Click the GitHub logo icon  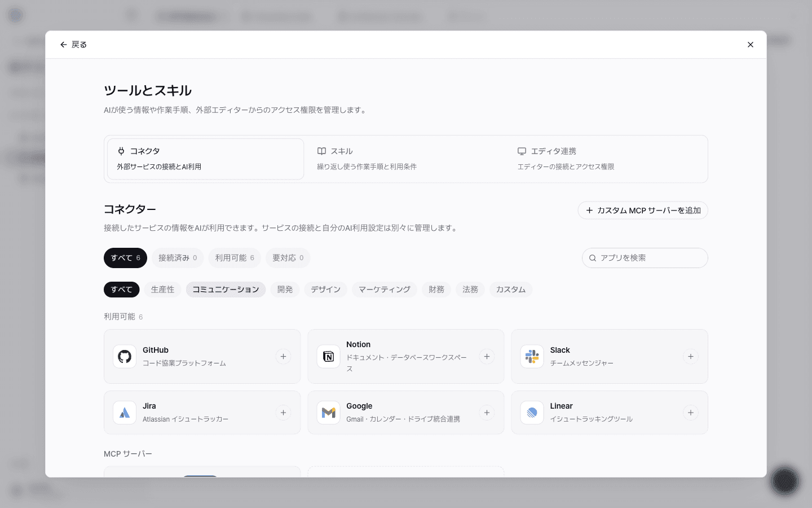coord(125,357)
